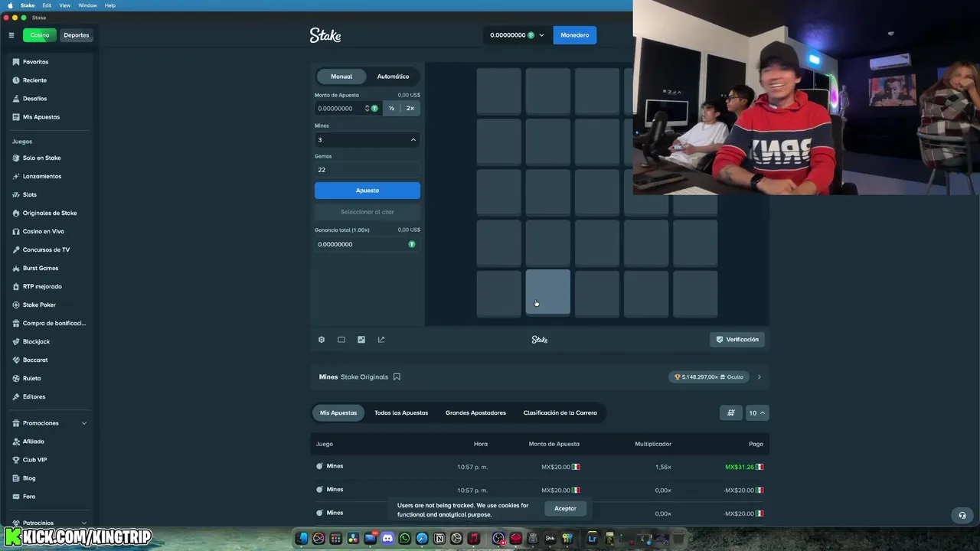Select Casino section toggle
Image resolution: width=980 pixels, height=551 pixels.
tap(40, 35)
